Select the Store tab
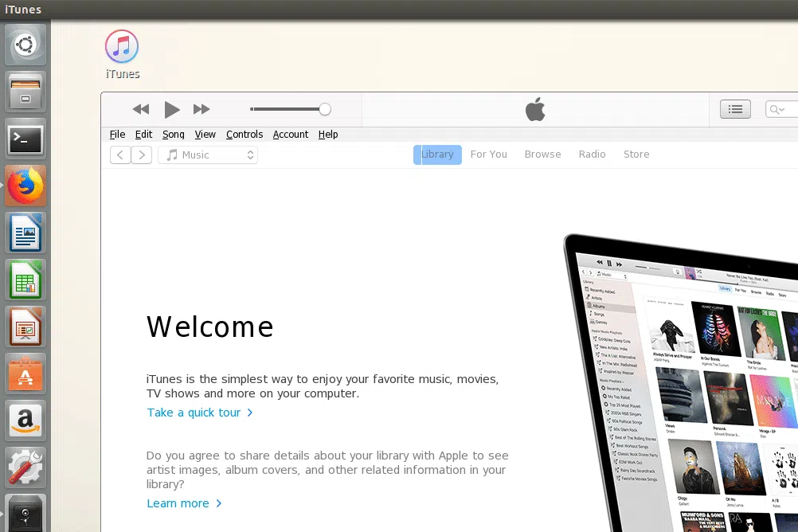 [636, 155]
